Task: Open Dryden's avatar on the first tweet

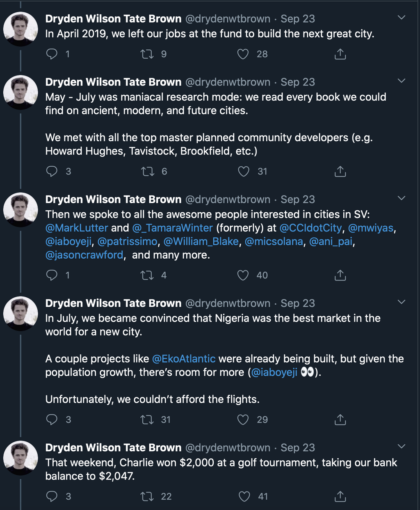Action: point(21,29)
